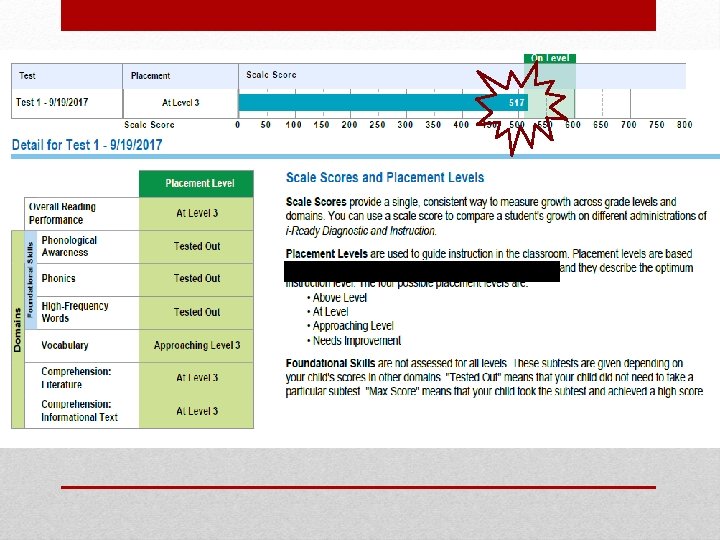The image size is (720, 540).
Task: Click the teal scale score bar
Action: (383, 102)
